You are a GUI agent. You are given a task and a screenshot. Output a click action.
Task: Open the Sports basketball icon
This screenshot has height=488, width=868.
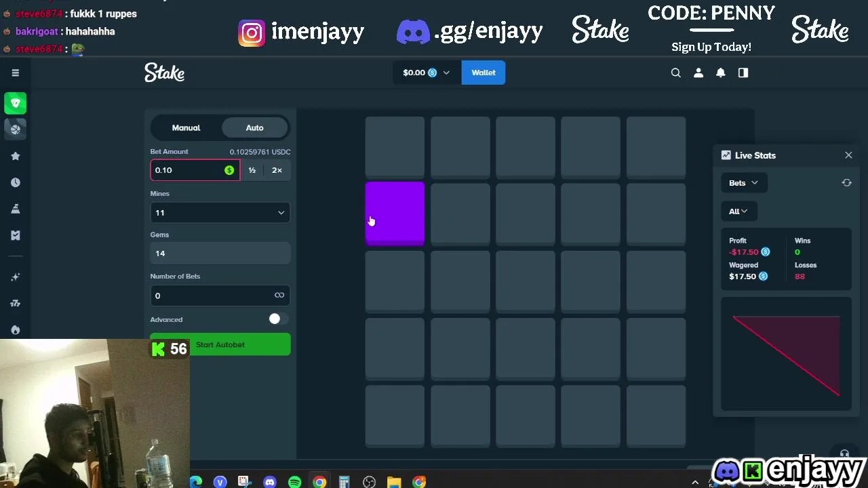click(15, 129)
